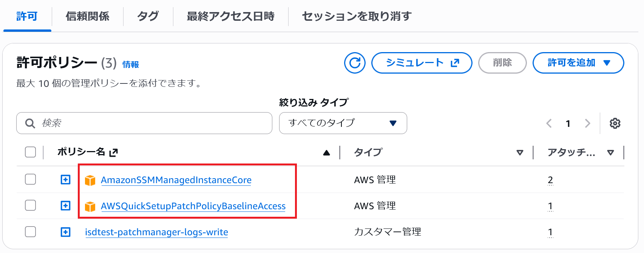This screenshot has height=253, width=644.
Task: Expand the AWSQuickSetupPatchPolicyBaselineAccess policy details
Action: [66, 206]
